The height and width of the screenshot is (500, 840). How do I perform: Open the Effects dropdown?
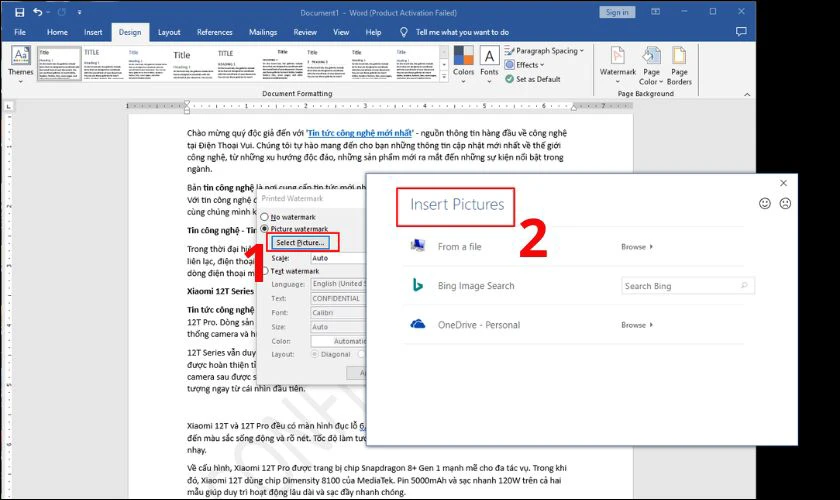[x=524, y=65]
